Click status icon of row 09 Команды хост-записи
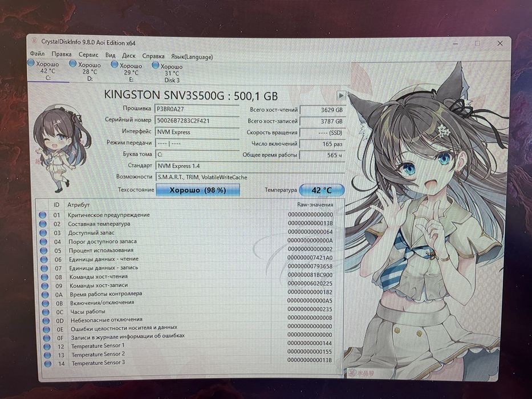The height and width of the screenshot is (399, 532). (x=45, y=286)
